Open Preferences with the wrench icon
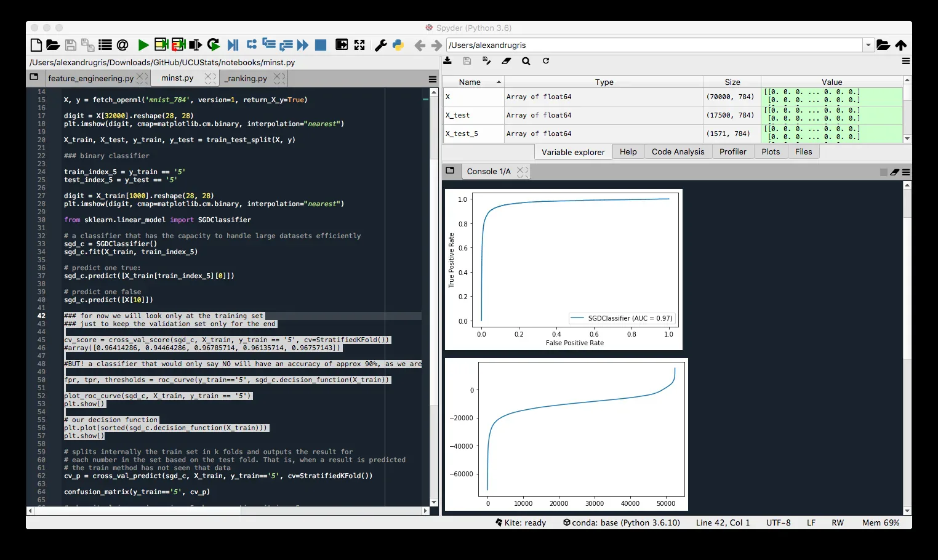 click(x=381, y=45)
